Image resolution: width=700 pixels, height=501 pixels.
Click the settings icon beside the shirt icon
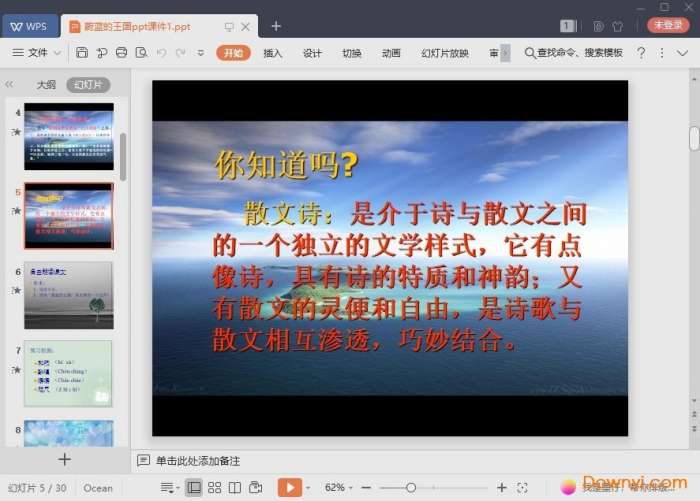(598, 26)
